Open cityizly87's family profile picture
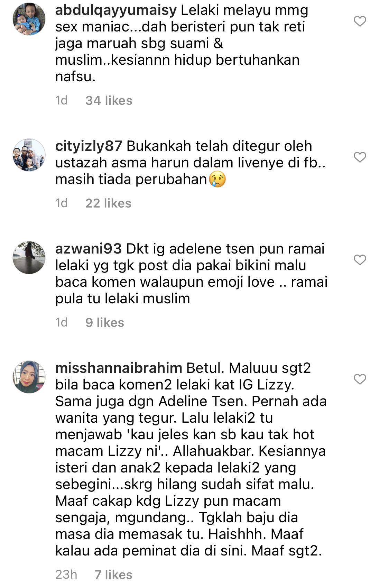This screenshot has width=389, height=588. 29,155
